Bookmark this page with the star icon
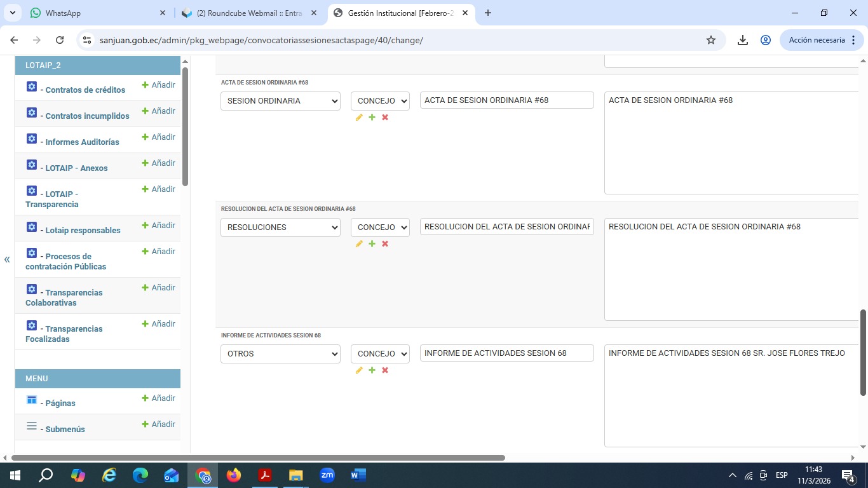 (x=711, y=40)
